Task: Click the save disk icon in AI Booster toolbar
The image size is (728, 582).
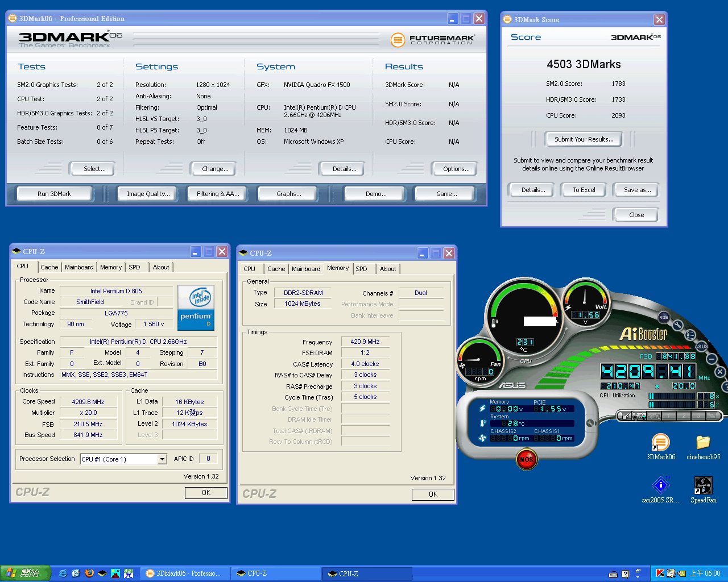Action: coord(713,416)
